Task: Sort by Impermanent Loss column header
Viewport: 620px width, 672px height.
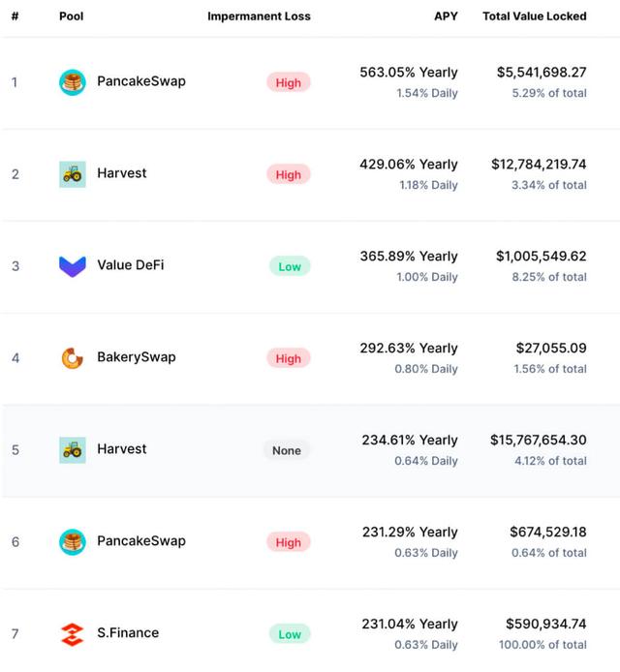Action: coord(259,16)
